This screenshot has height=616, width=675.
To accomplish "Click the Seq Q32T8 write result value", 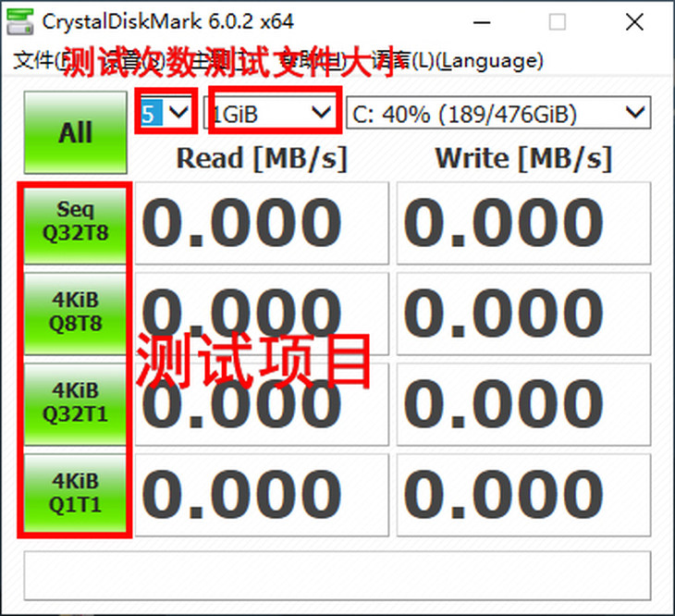I will click(x=523, y=223).
